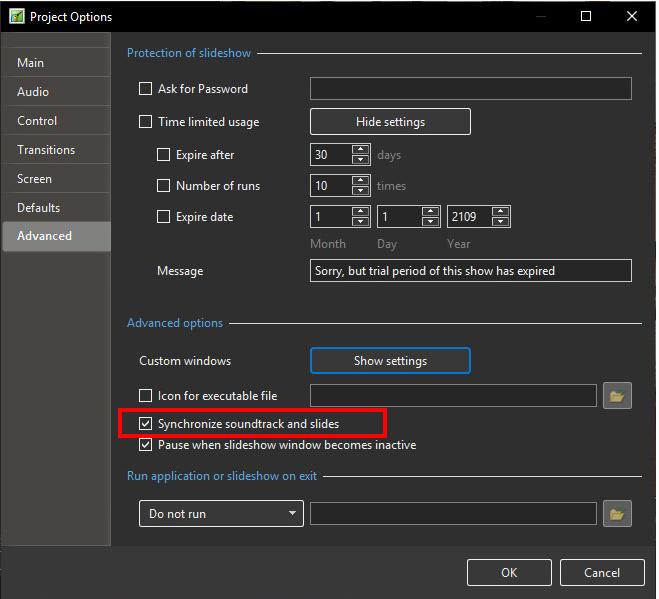This screenshot has width=659, height=599.
Task: Click the Day value field
Action: click(399, 217)
